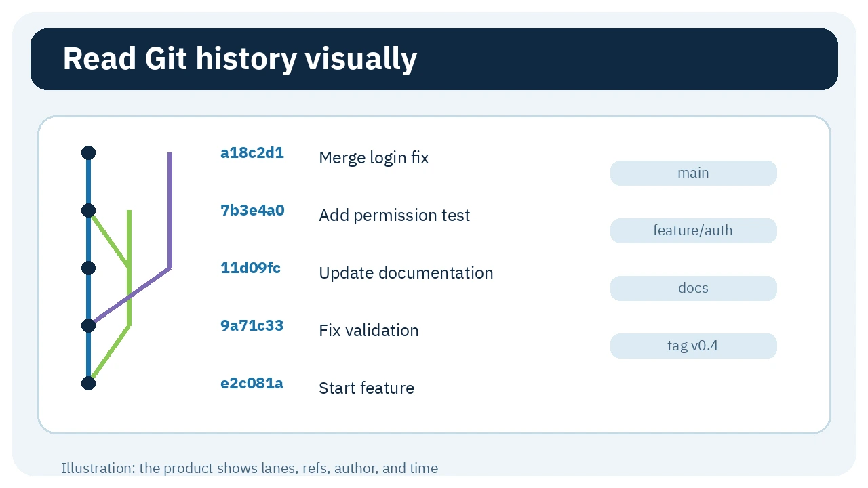Image resolution: width=868 pixels, height=488 pixels.
Task: Select the commit node next to Fix validation
Action: [88, 326]
